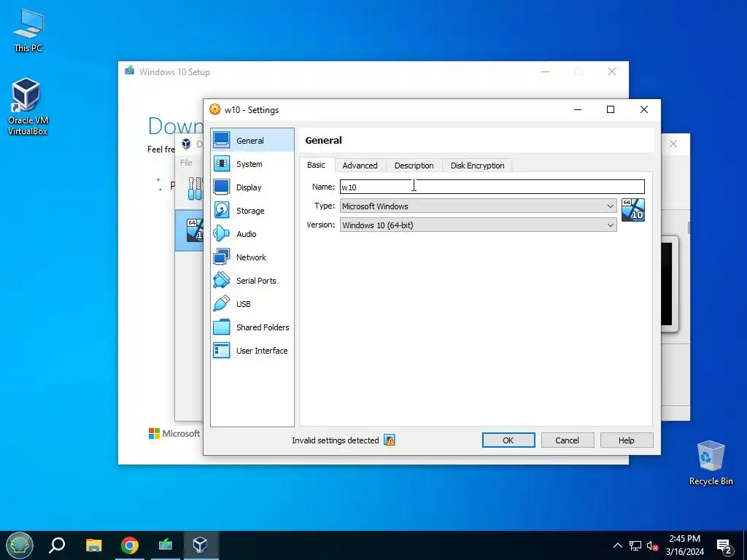Screen dimensions: 747x560
Task: Switch to the Basic tab
Action: click(x=317, y=165)
